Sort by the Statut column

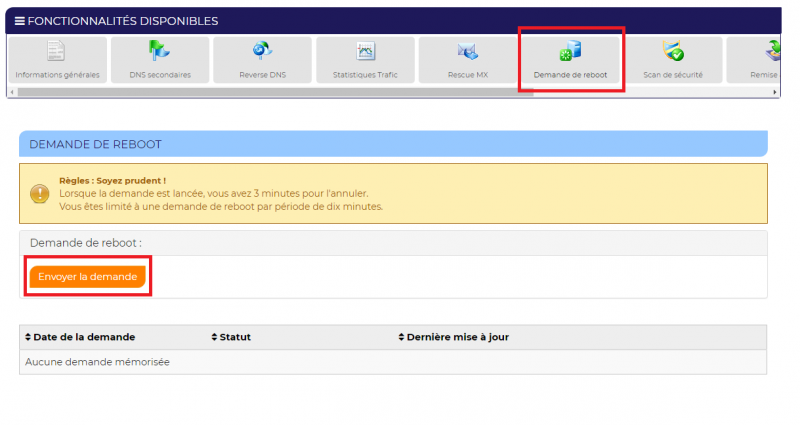(231, 337)
